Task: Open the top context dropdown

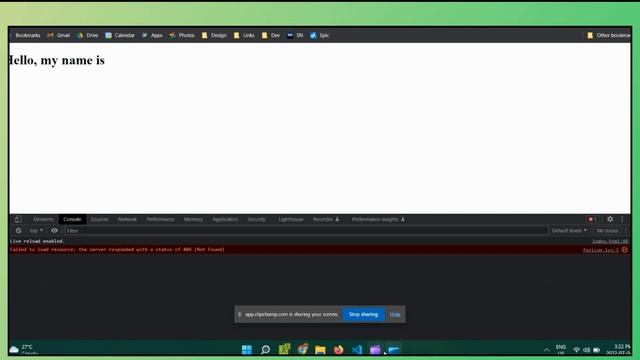Action: pyautogui.click(x=36, y=231)
